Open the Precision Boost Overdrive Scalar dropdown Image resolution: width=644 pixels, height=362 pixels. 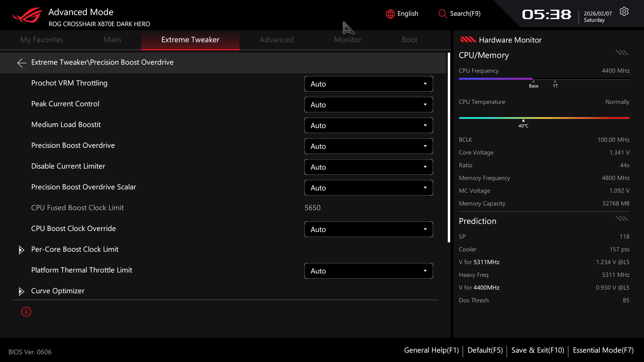pos(368,188)
